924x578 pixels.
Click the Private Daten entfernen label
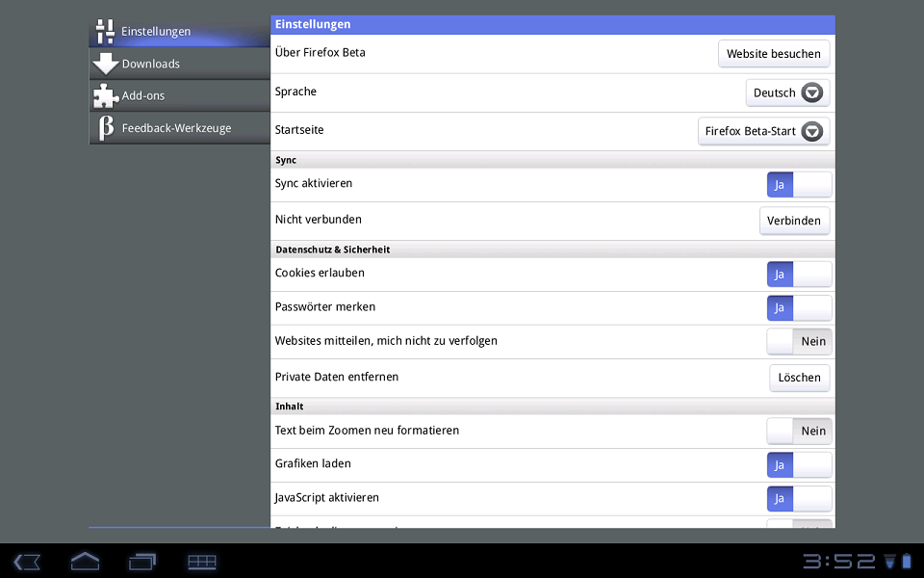tap(337, 377)
